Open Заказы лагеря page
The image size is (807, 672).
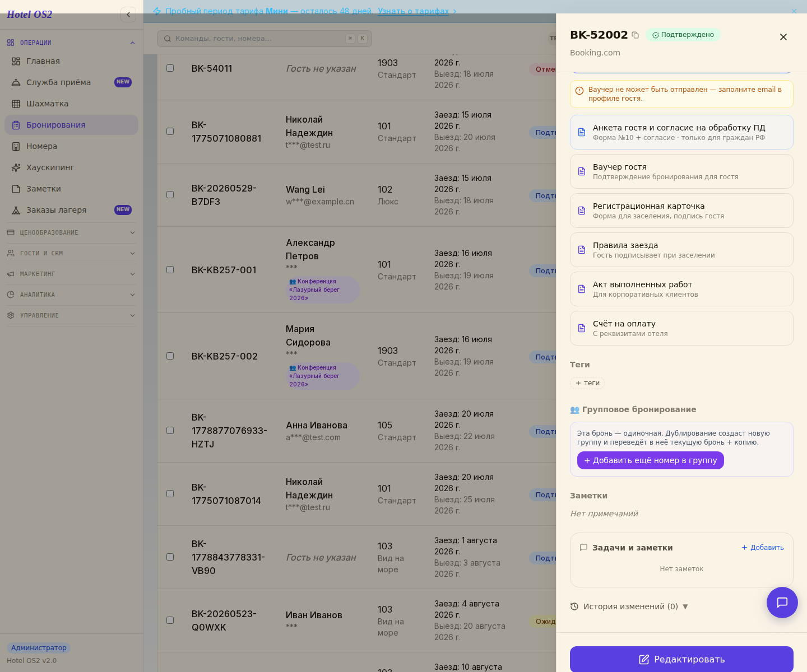pos(71,210)
